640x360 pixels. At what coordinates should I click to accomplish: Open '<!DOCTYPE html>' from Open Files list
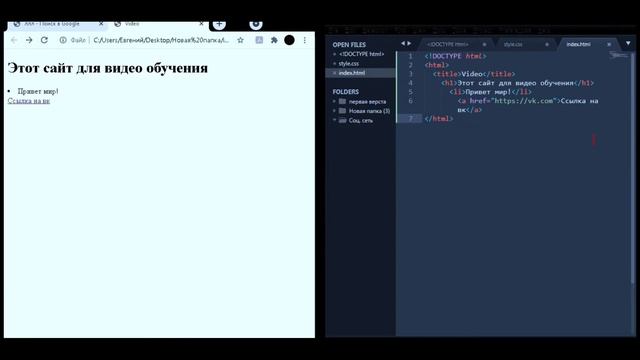point(362,54)
